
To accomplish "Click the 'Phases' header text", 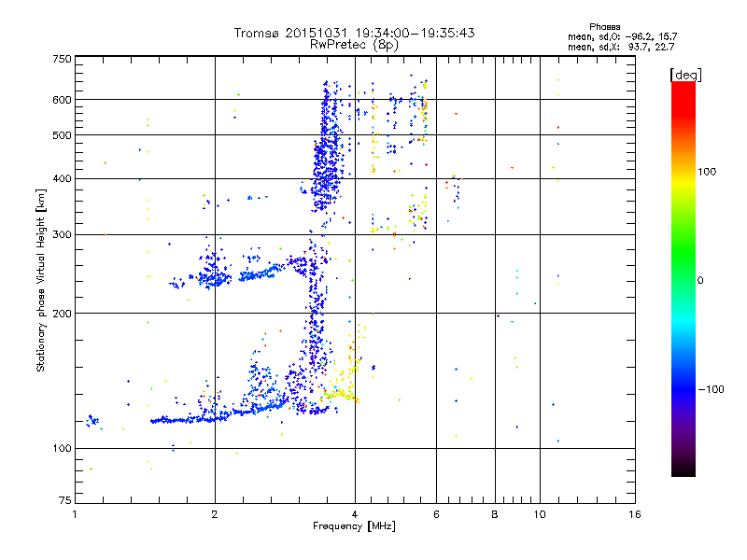I will click(x=604, y=27).
